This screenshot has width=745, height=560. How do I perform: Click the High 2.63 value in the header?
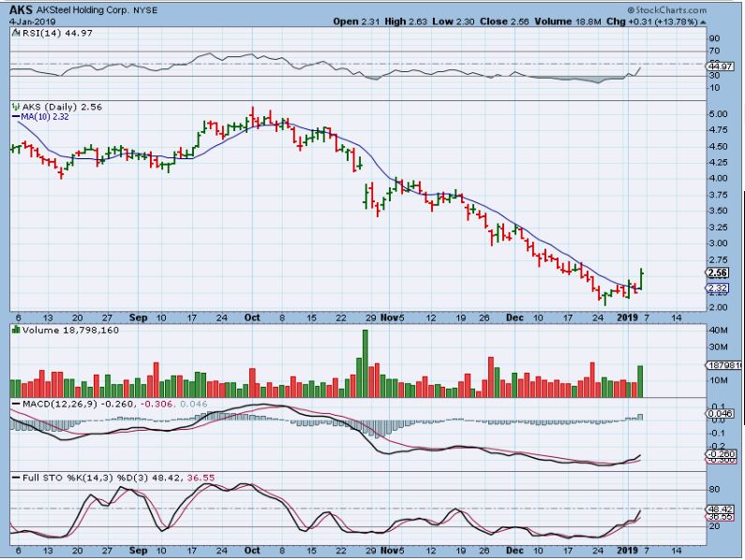click(x=406, y=22)
